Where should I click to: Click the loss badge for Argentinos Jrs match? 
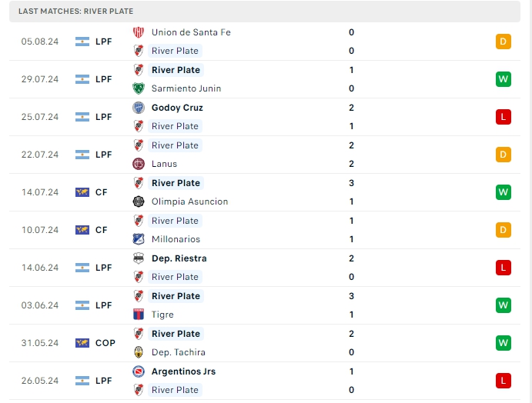coord(504,381)
